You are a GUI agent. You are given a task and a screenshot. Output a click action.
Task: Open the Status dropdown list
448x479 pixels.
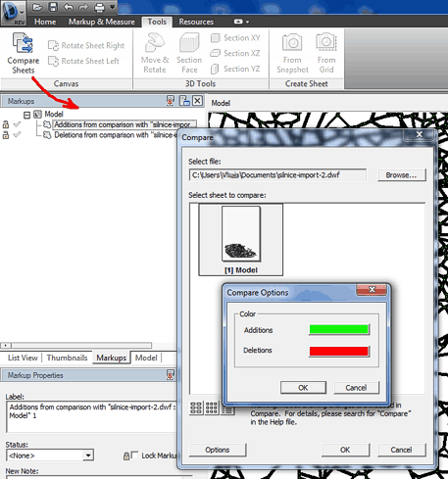tap(88, 455)
